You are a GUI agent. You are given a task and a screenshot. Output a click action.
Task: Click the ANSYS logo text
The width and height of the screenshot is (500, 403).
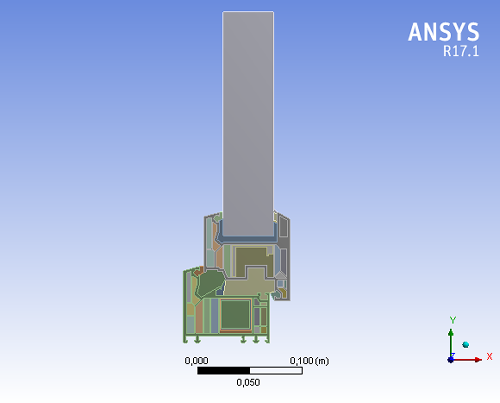(x=444, y=32)
